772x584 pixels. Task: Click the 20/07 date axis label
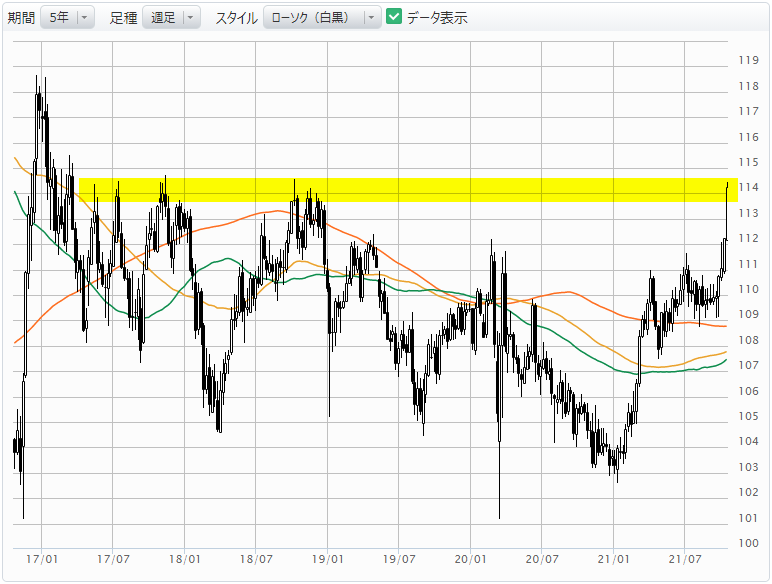coord(542,559)
